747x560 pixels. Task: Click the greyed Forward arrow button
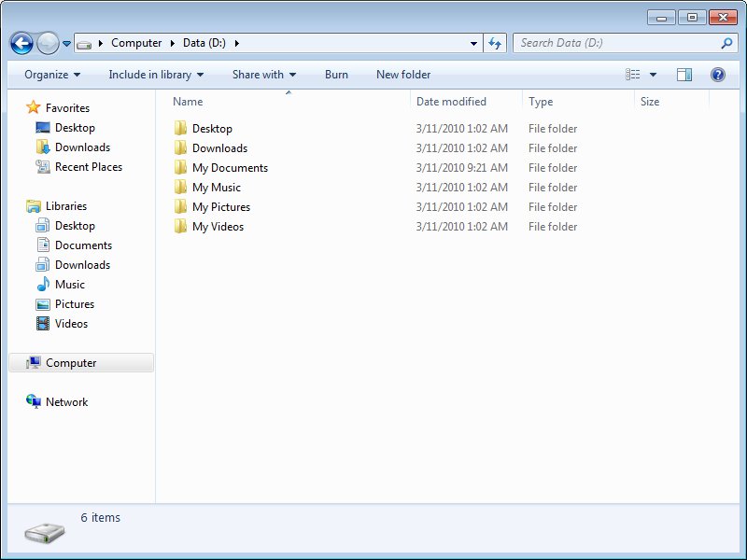pyautogui.click(x=48, y=44)
